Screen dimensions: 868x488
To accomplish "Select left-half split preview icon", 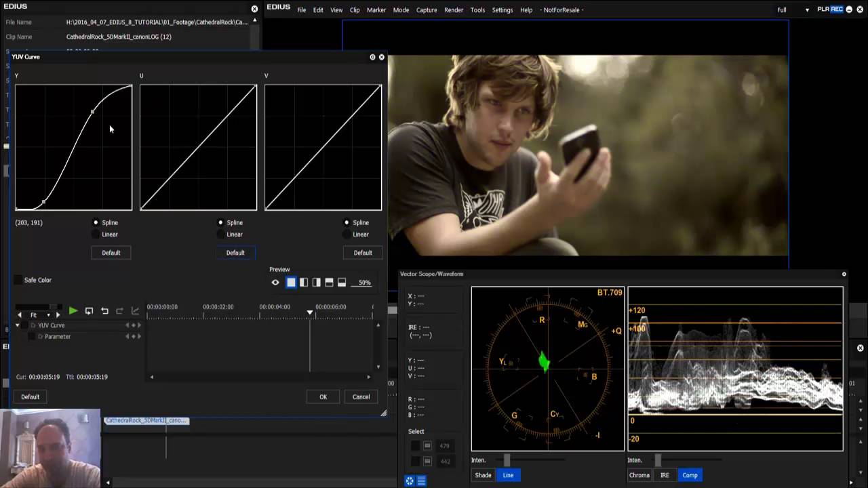I will tap(304, 283).
